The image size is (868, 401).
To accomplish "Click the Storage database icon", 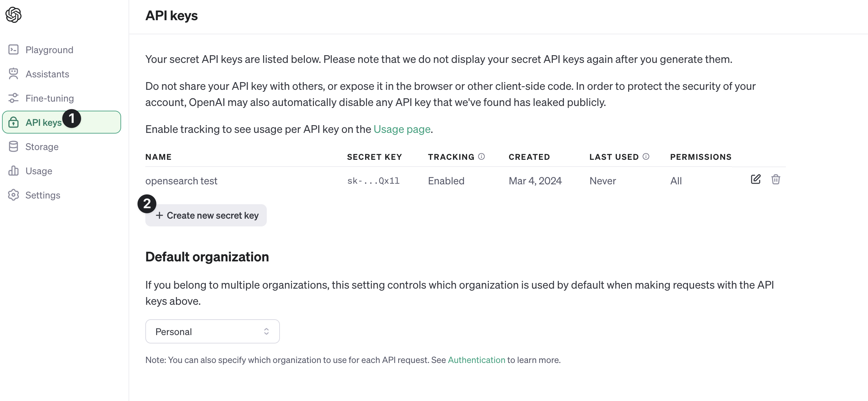I will 13,147.
